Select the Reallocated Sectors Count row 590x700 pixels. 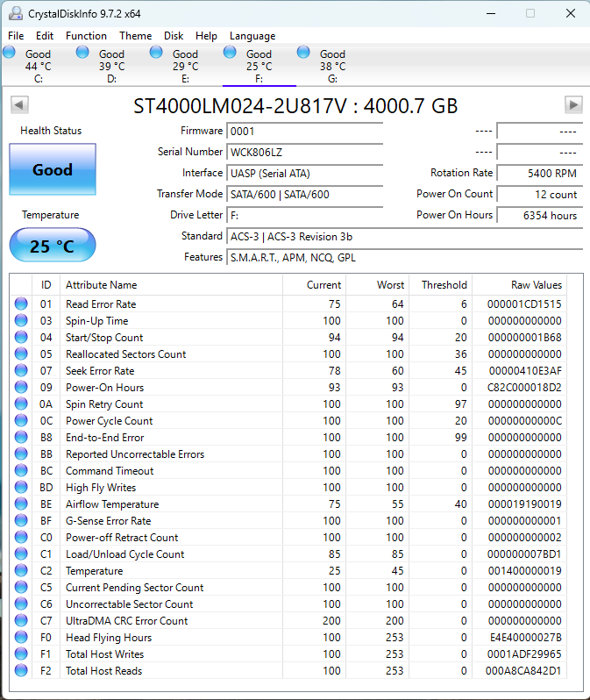125,354
